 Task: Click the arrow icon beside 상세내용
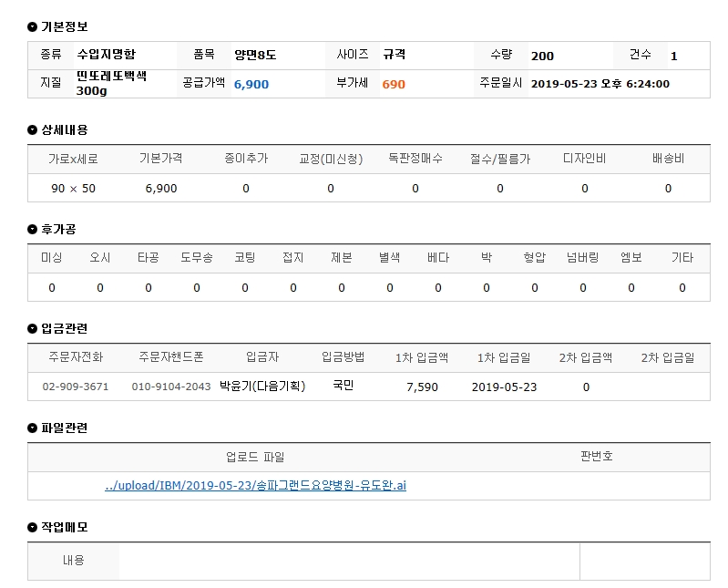pos(33,130)
